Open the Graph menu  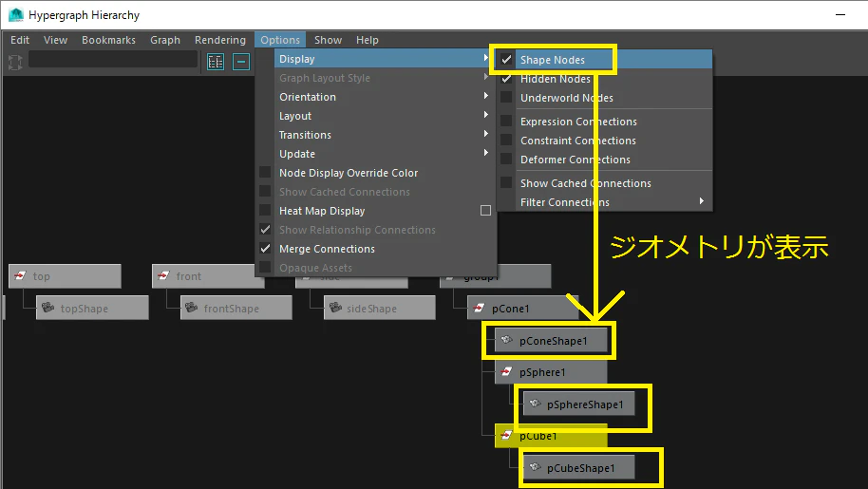click(x=165, y=40)
